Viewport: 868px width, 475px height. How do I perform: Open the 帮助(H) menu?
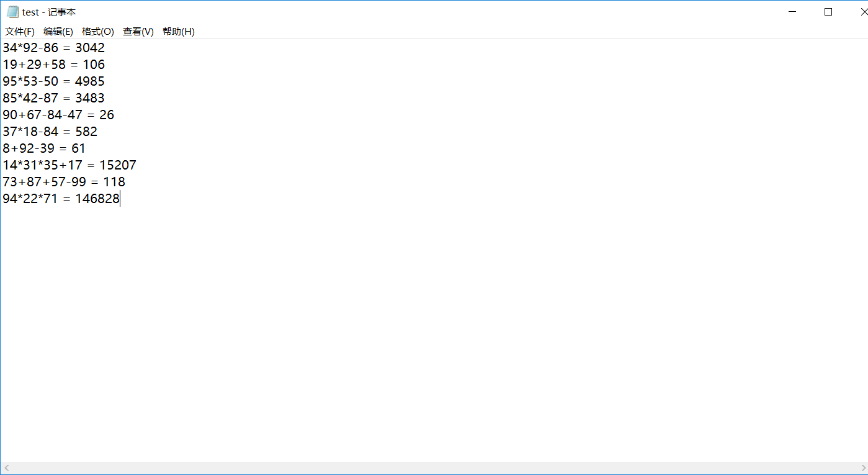(x=179, y=32)
